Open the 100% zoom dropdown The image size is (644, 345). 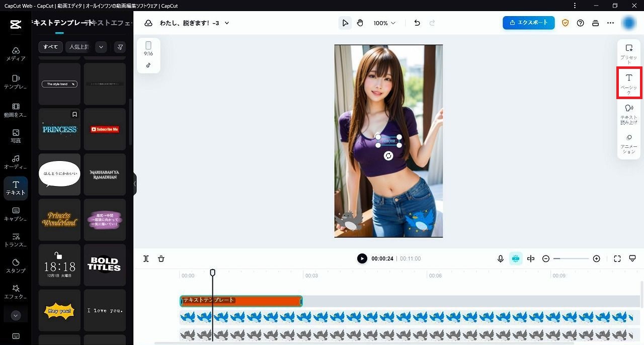384,23
